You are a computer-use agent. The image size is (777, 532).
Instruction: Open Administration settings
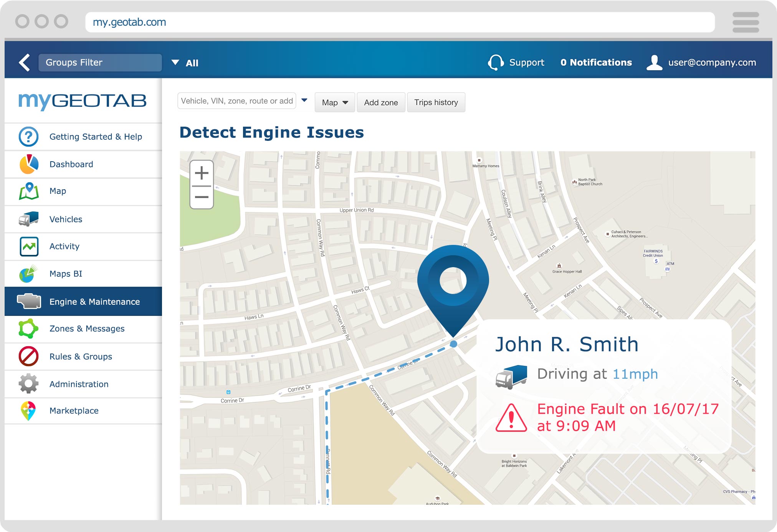pos(83,384)
